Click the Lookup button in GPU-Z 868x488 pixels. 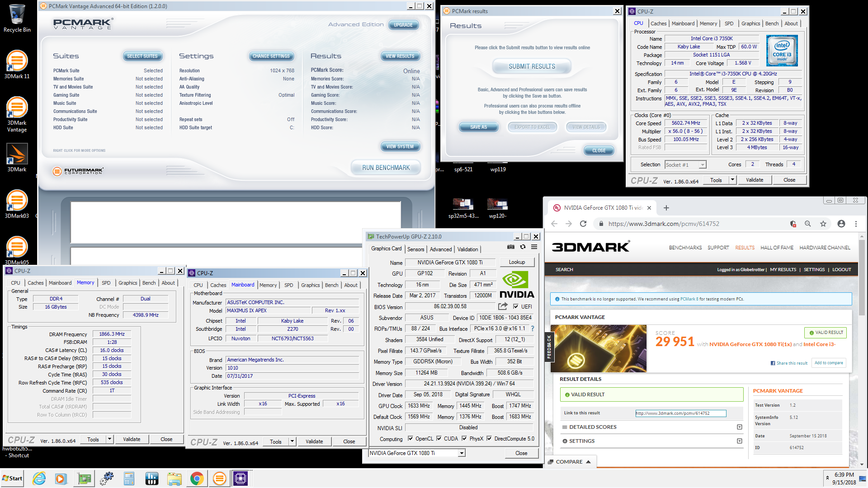click(517, 262)
